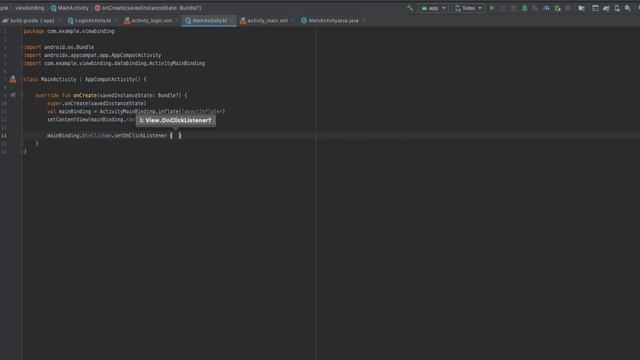640x360 pixels.
Task: Click the Profile app gauge icon
Action: coord(546,8)
